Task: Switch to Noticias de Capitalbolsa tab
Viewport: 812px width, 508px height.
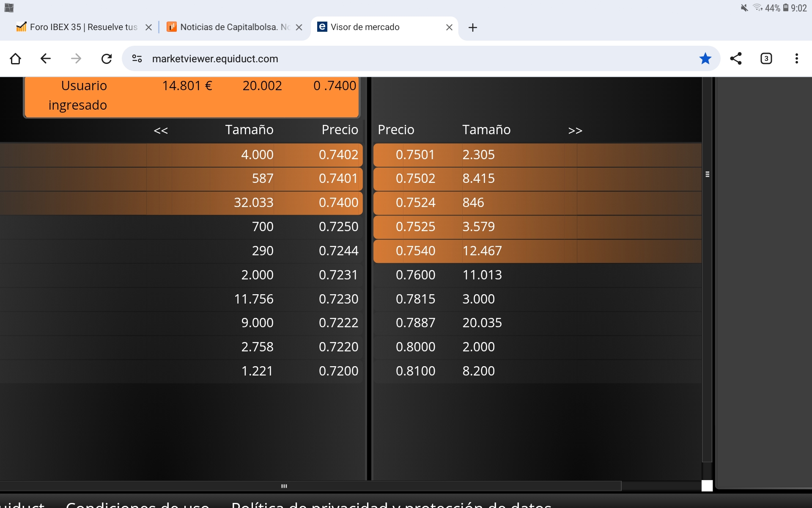Action: pyautogui.click(x=229, y=27)
